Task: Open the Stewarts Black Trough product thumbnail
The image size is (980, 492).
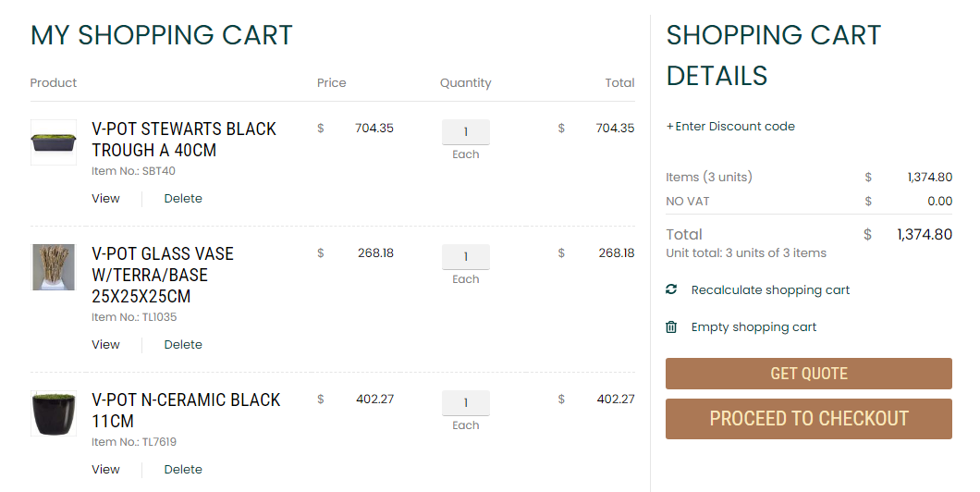Action: [x=54, y=142]
